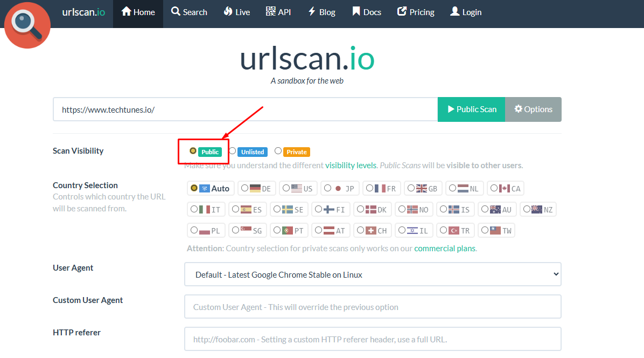Start a Public Scan
Image resolution: width=644 pixels, height=358 pixels.
pos(472,109)
